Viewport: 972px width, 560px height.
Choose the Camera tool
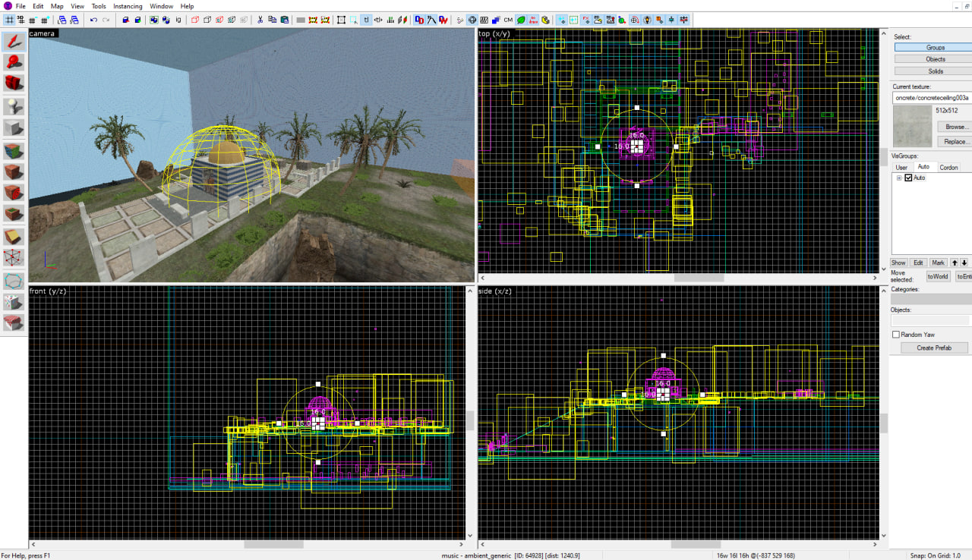[14, 83]
